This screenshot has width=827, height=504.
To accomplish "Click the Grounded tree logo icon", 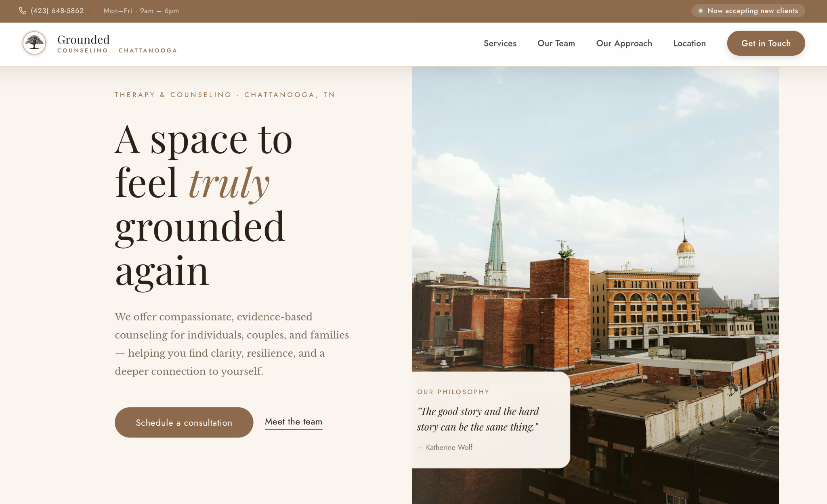I will [34, 43].
